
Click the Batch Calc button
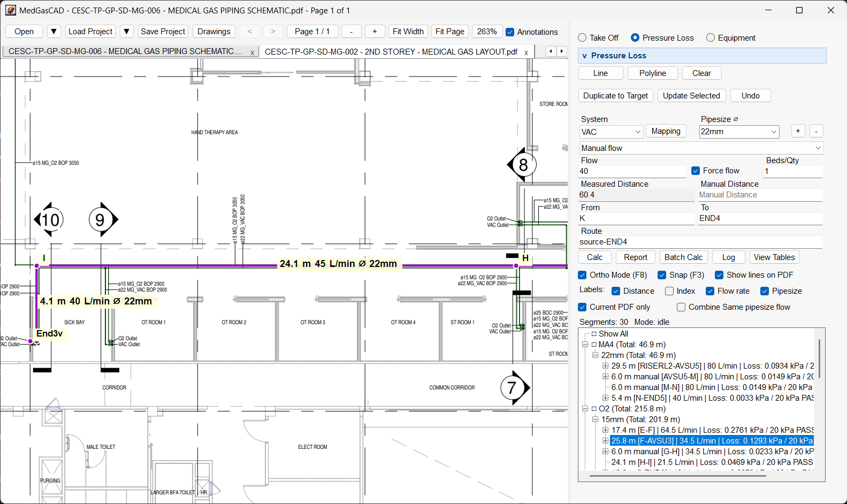[683, 257]
